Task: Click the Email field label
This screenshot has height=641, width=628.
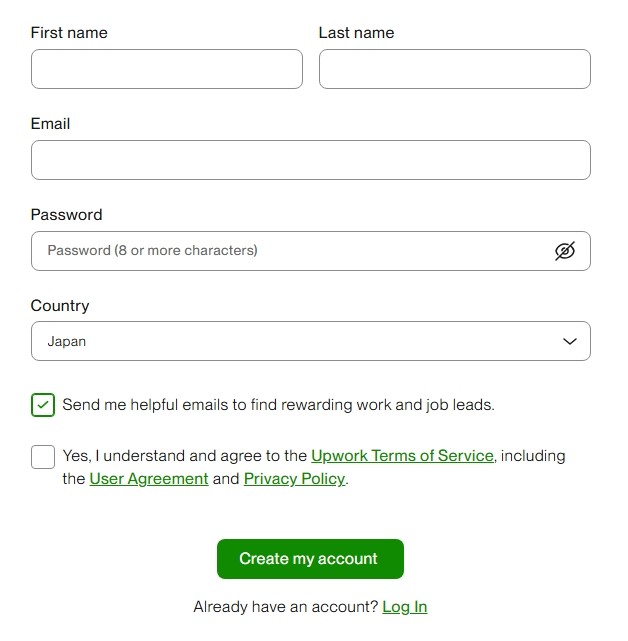Action: pyautogui.click(x=51, y=124)
